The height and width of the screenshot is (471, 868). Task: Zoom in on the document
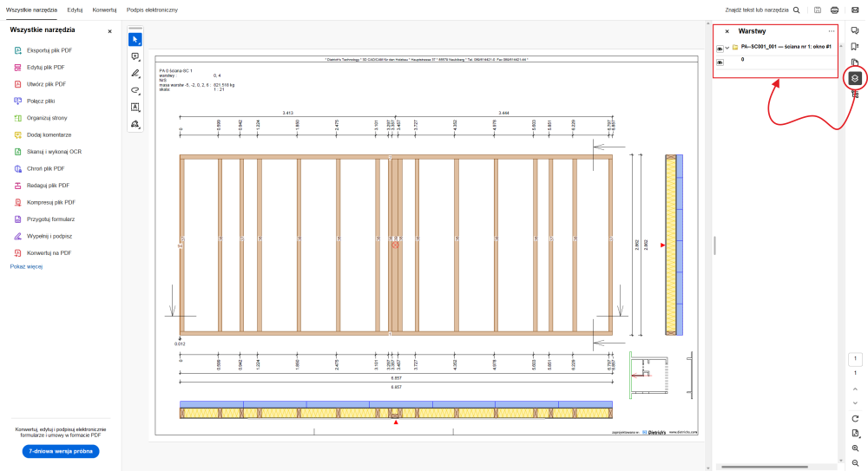click(855, 448)
